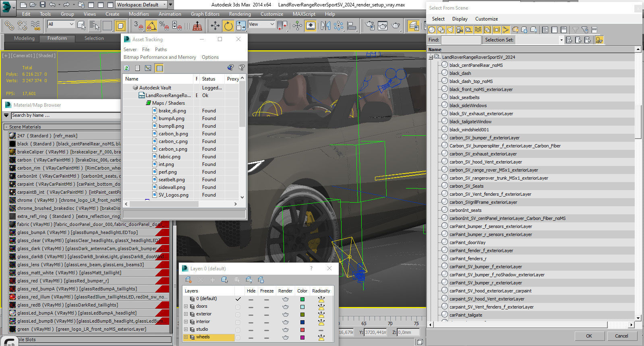Toggle Display Cameras filter in Select From Scene
The width and height of the screenshot is (644, 346).
click(460, 30)
